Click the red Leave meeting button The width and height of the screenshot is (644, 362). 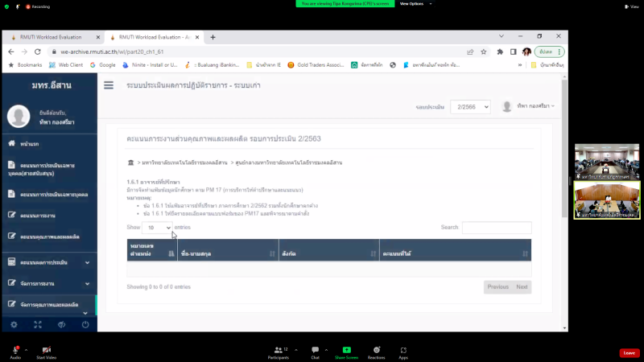pos(630,352)
